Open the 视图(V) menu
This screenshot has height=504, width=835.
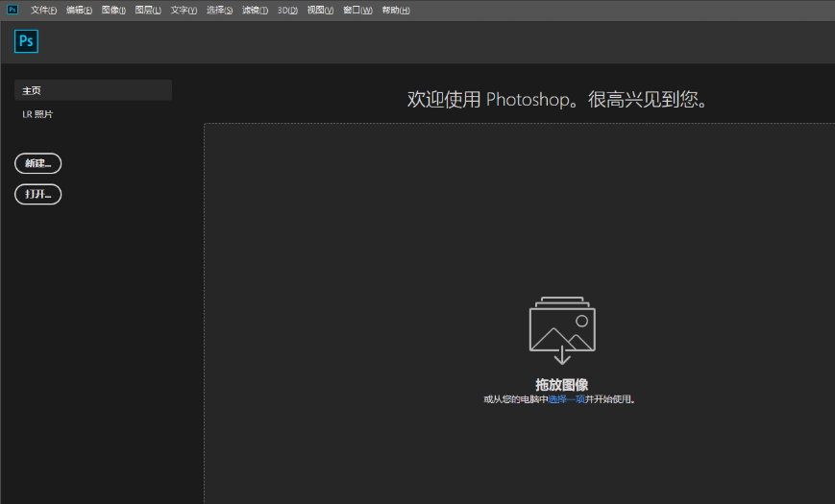[320, 11]
